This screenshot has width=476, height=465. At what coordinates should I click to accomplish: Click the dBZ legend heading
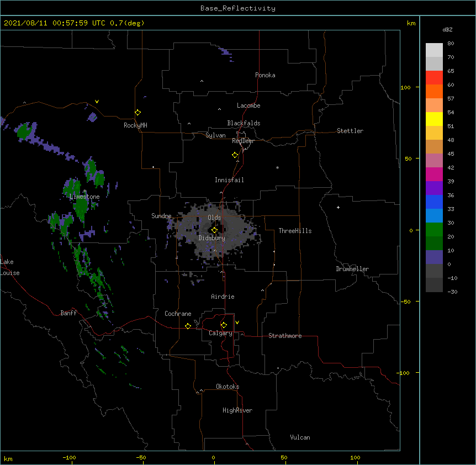tap(447, 29)
